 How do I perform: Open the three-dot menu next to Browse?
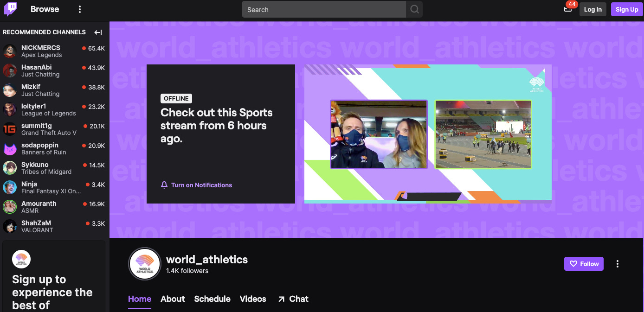(x=80, y=9)
